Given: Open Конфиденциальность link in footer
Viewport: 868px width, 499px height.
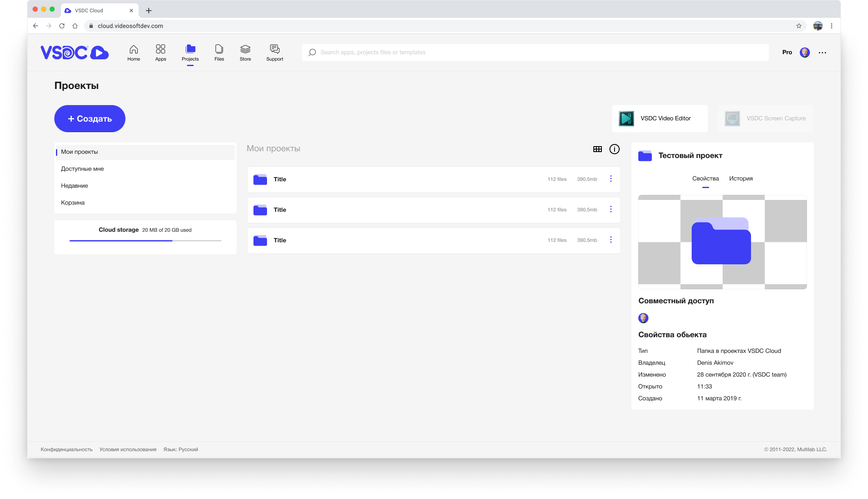Looking at the screenshot, I should click(66, 449).
